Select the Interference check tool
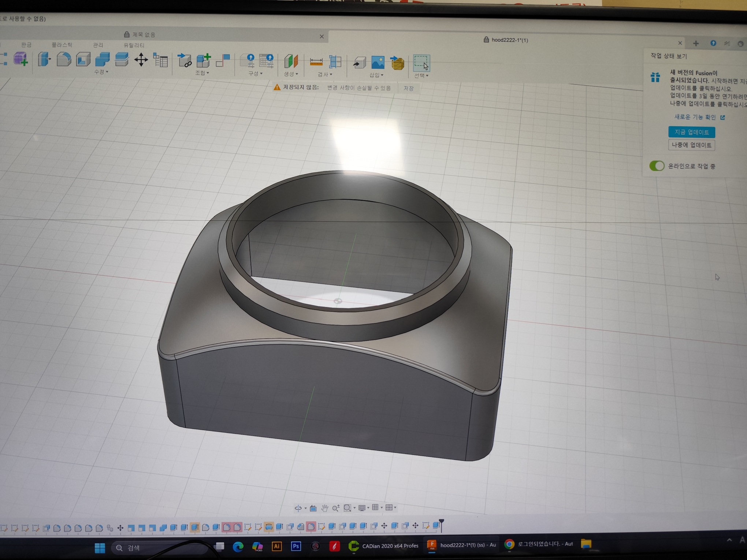 point(335,62)
